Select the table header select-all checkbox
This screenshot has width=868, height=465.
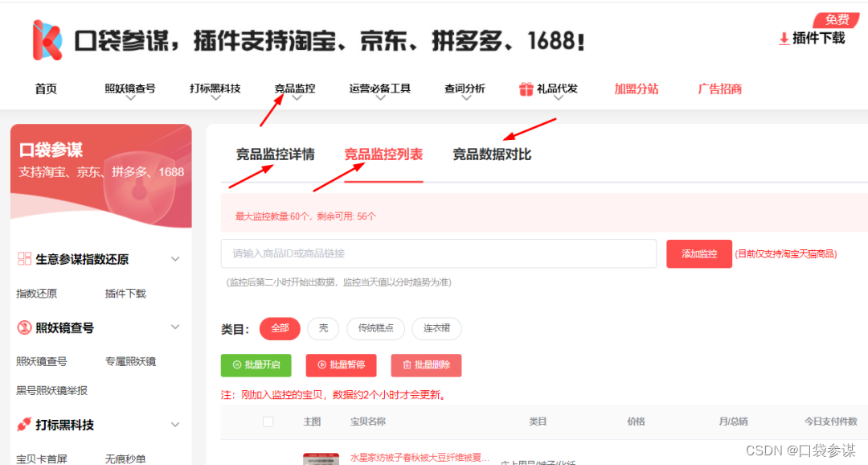coord(268,422)
